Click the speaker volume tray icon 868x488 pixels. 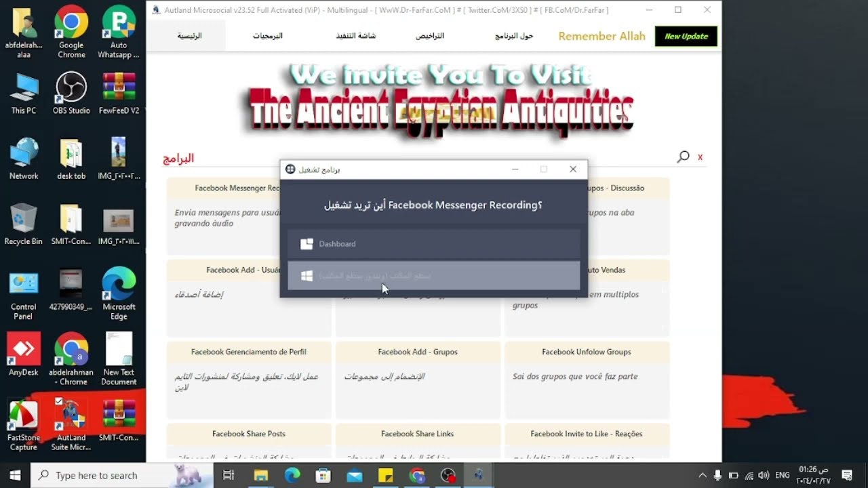pos(764,475)
